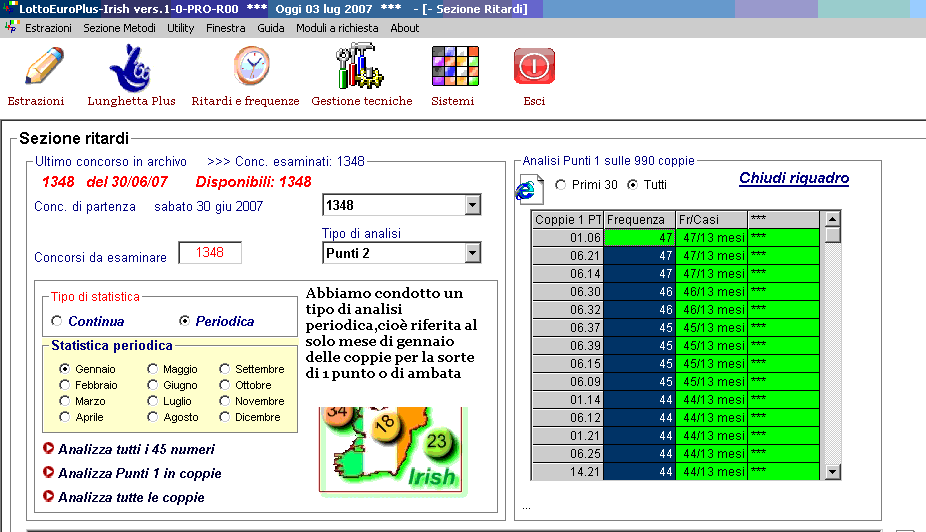Choose the Settembre month radio button
Screen dimensions: 926x532
click(224, 368)
